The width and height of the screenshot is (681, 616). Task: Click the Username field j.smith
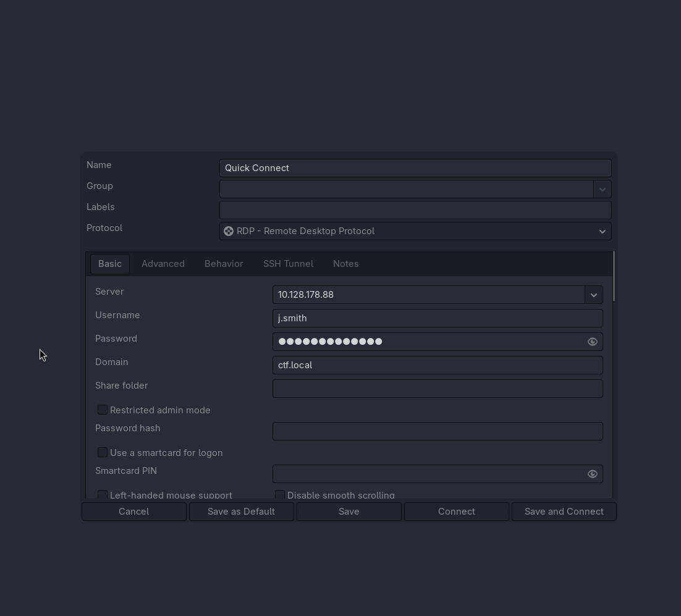click(438, 318)
